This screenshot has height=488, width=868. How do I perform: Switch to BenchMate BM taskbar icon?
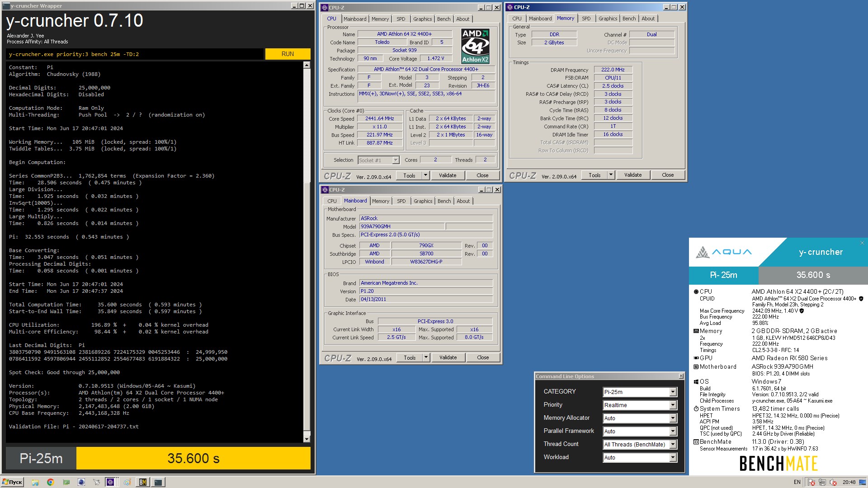(143, 482)
